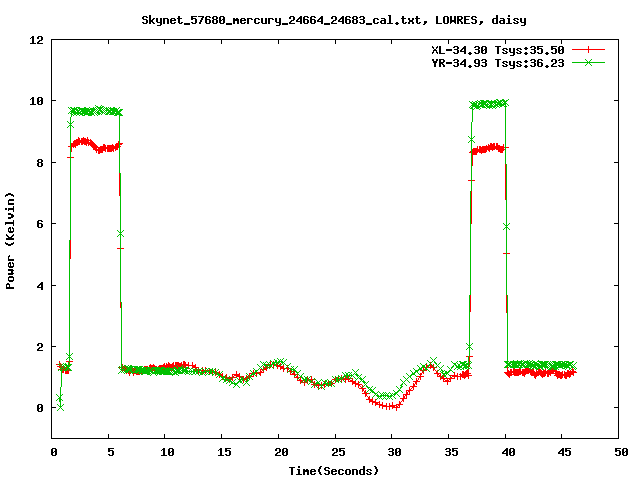Click the y-axis tick label 2
The image size is (640, 480).
tap(40, 347)
